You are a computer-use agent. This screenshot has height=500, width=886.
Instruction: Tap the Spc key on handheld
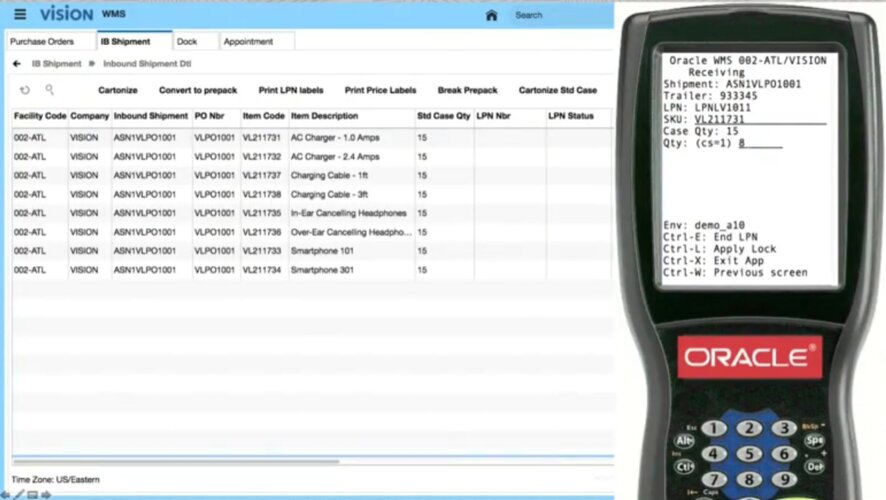pyautogui.click(x=814, y=440)
